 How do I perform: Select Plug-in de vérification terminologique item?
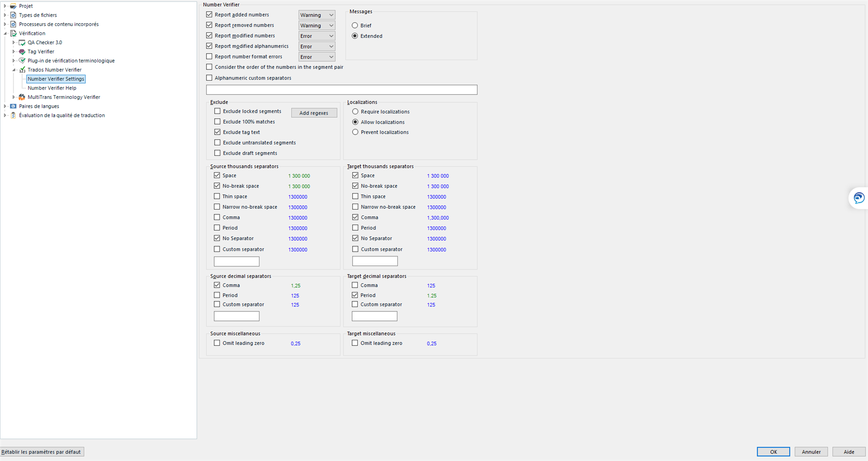tap(71, 61)
